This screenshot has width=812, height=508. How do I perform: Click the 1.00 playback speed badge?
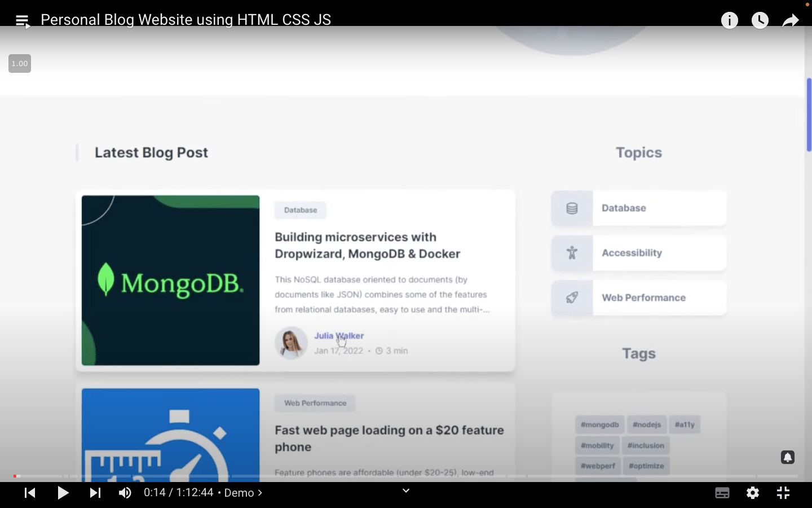click(20, 64)
